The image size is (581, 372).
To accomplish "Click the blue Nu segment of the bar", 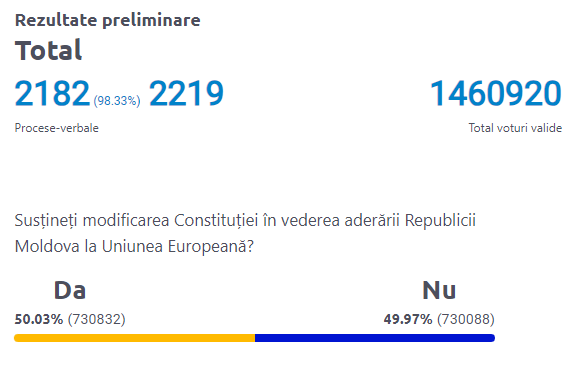I will [x=375, y=338].
